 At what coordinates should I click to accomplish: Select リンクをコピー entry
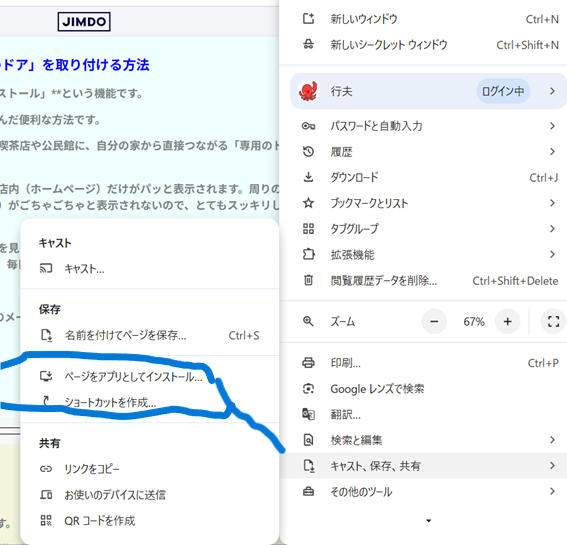[x=150, y=469]
